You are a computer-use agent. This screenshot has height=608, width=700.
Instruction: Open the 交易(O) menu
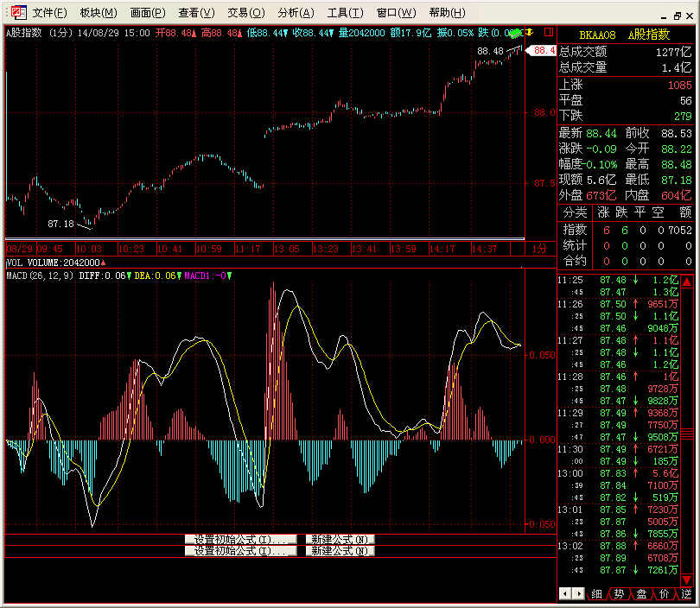[246, 13]
